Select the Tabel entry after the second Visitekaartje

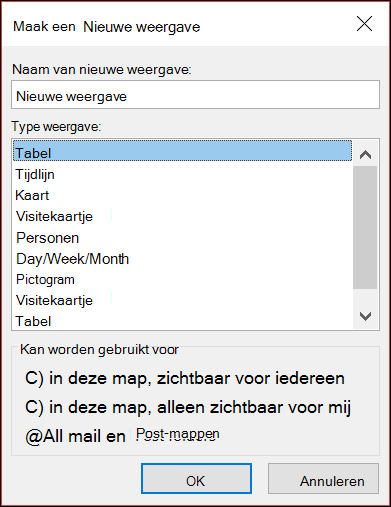click(182, 321)
